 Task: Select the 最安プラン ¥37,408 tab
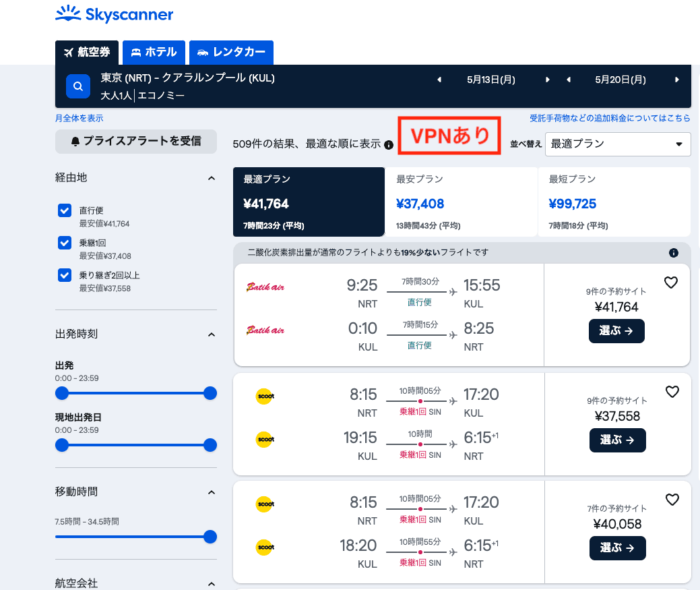(x=461, y=202)
